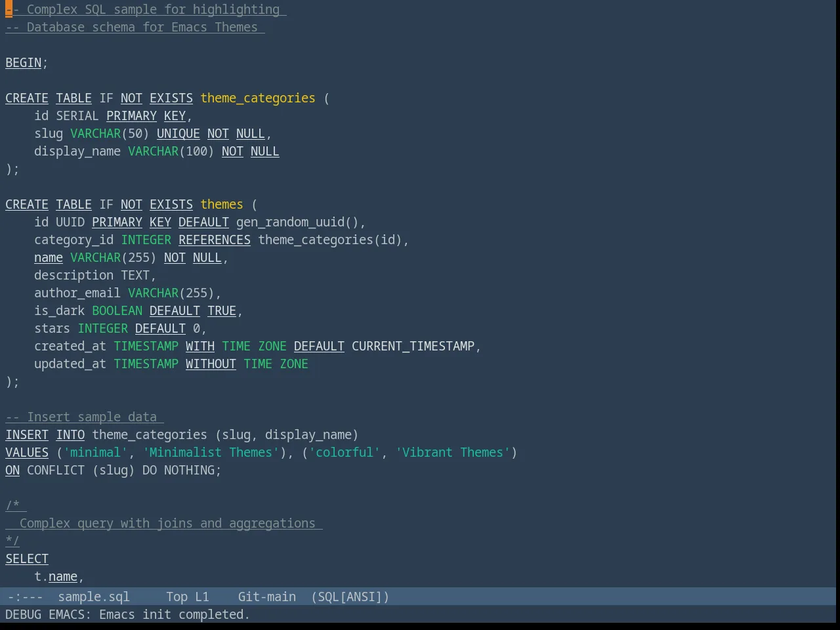Click the theme_categories table name in CREATE TABLE

[258, 98]
